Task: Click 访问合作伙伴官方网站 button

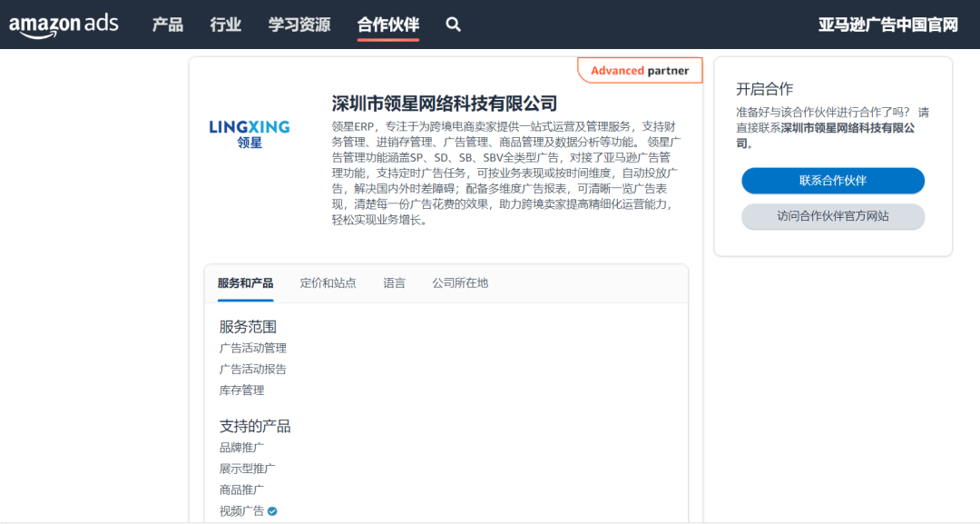Action: tap(832, 216)
